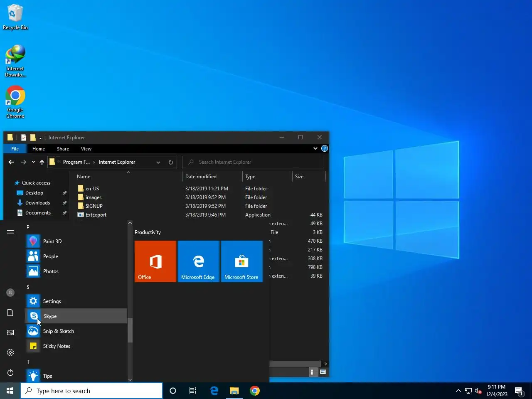Open Task View on the taskbar
The image size is (532, 399).
[193, 391]
